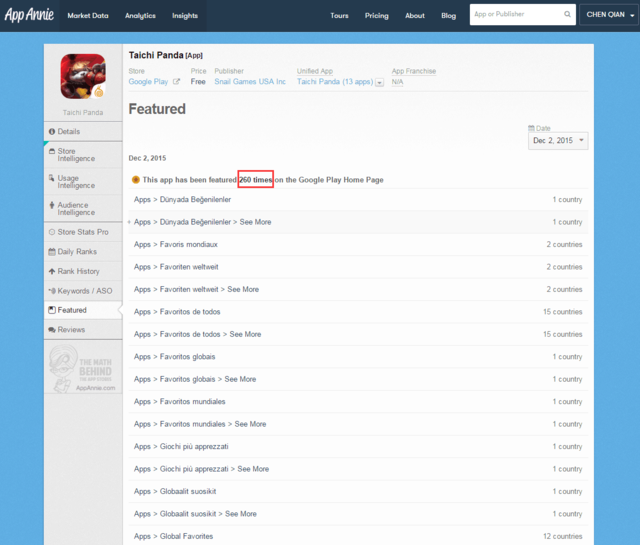Open Details in the sidebar
This screenshot has width=640, height=545.
[83, 131]
